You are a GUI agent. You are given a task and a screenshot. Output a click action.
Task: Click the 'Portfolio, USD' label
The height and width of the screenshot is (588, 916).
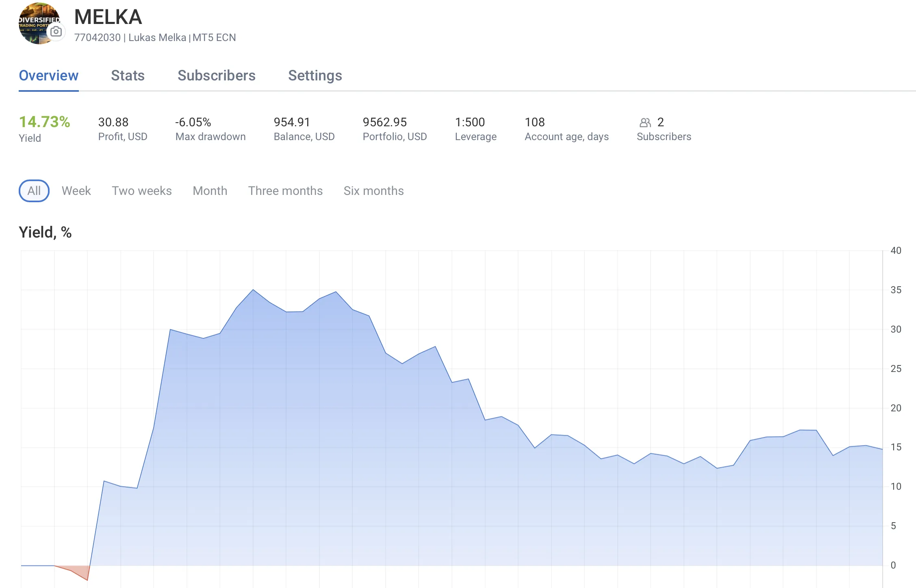pos(395,137)
